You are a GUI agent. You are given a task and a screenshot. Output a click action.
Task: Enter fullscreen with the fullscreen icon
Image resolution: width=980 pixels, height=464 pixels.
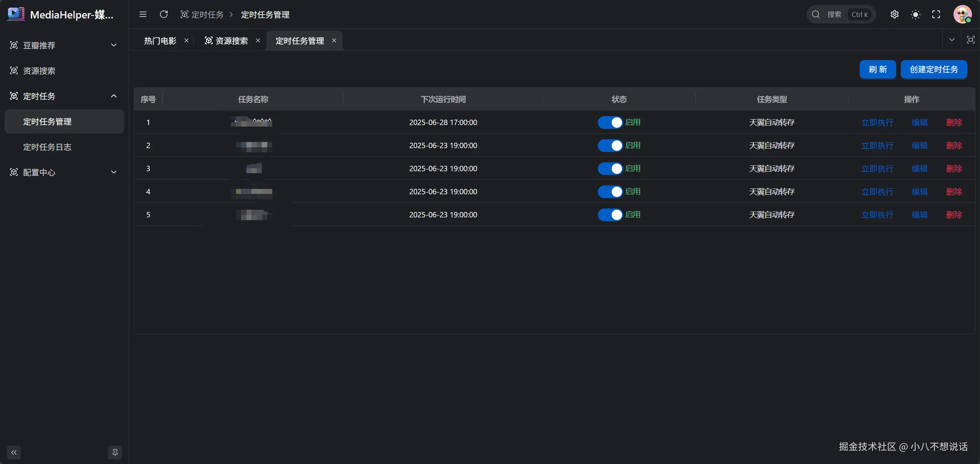(x=936, y=15)
